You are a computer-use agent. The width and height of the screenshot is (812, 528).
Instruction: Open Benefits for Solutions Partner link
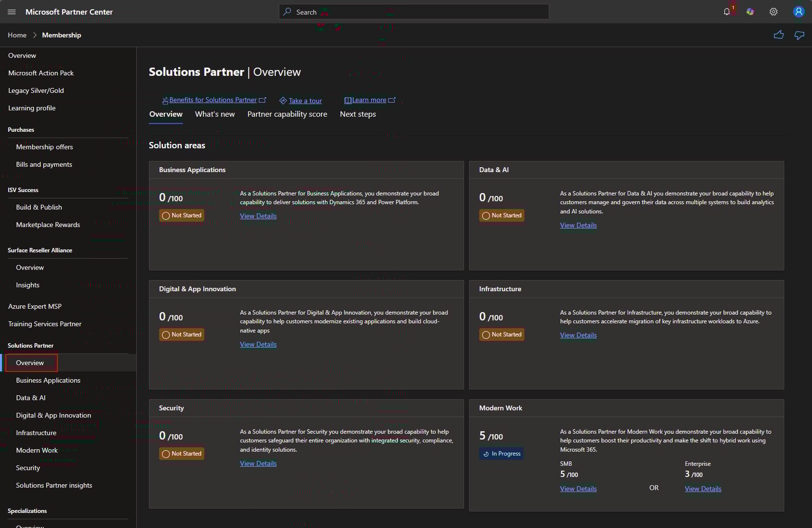tap(213, 100)
